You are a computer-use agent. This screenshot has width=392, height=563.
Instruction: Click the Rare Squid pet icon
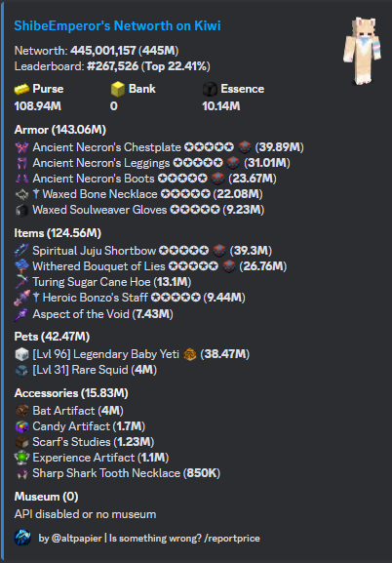[21, 370]
